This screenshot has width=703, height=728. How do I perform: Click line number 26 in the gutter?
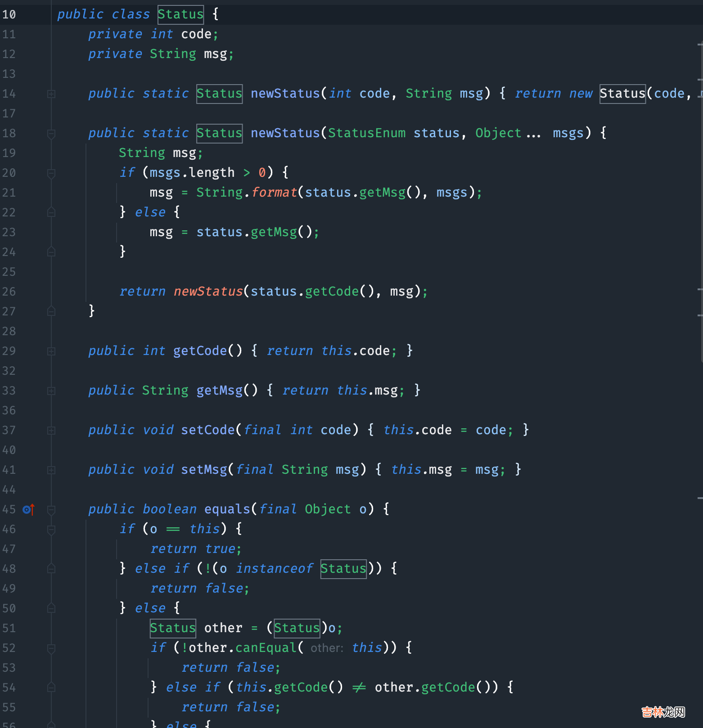click(9, 292)
